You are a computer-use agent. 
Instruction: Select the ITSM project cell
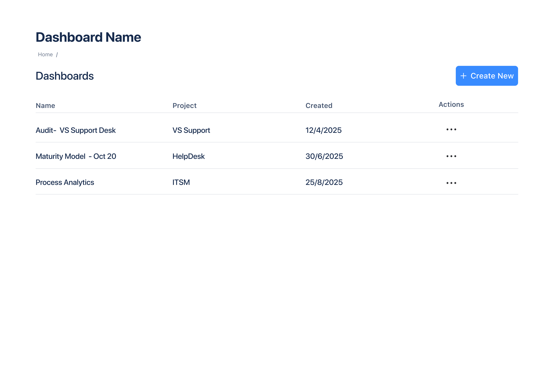181,182
